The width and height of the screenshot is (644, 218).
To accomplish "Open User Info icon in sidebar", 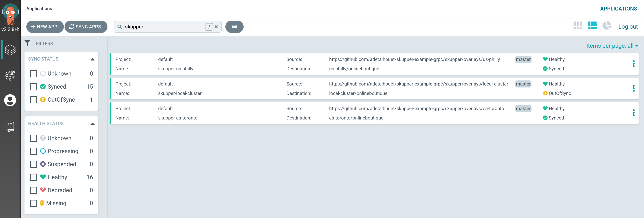I will click(10, 101).
